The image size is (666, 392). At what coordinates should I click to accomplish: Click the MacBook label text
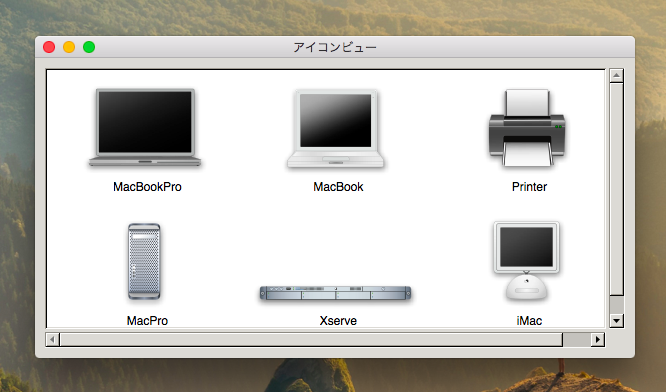pyautogui.click(x=338, y=187)
